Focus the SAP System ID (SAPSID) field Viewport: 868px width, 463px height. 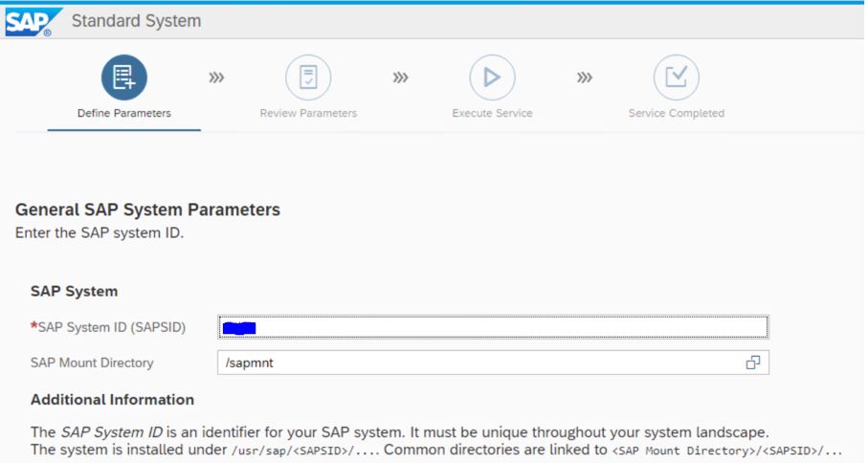point(493,327)
